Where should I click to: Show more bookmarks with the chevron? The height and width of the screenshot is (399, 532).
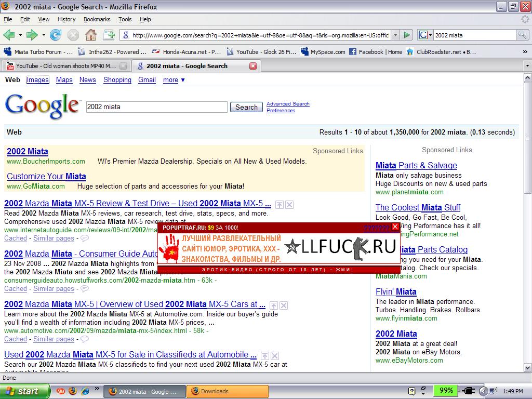tap(525, 52)
